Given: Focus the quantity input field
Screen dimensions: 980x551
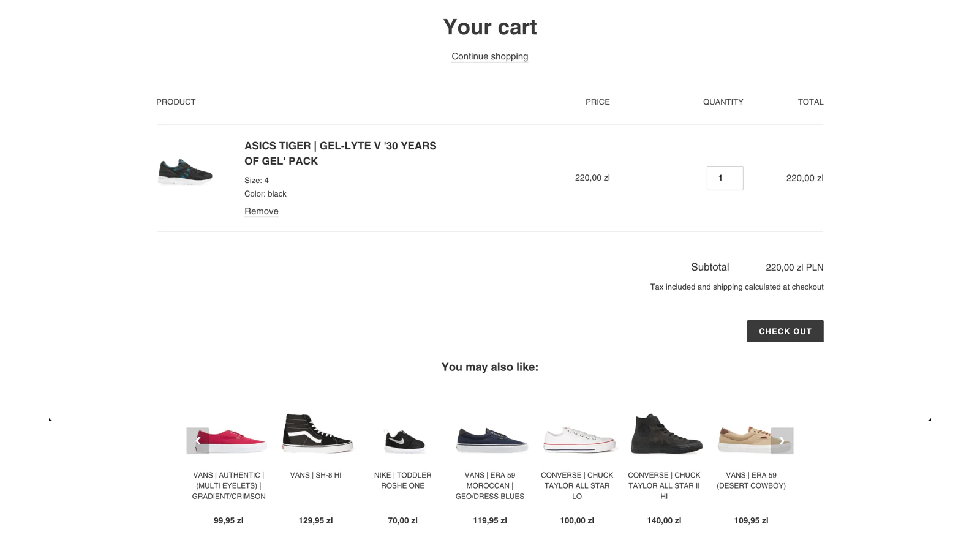Looking at the screenshot, I should 725,178.
